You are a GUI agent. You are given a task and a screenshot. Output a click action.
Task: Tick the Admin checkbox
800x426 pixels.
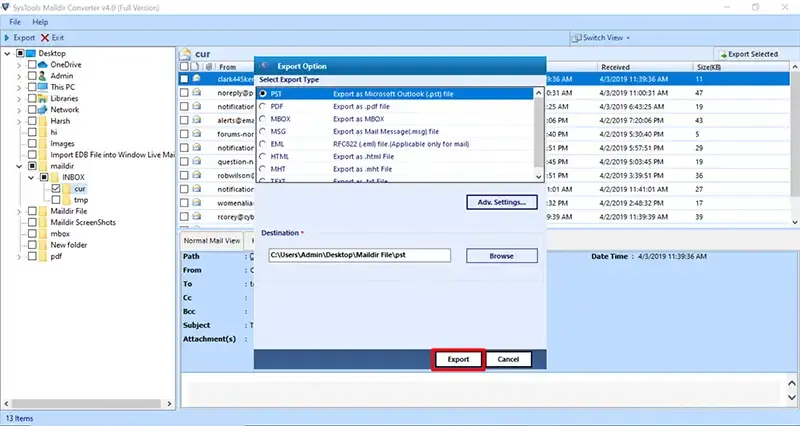tap(32, 76)
